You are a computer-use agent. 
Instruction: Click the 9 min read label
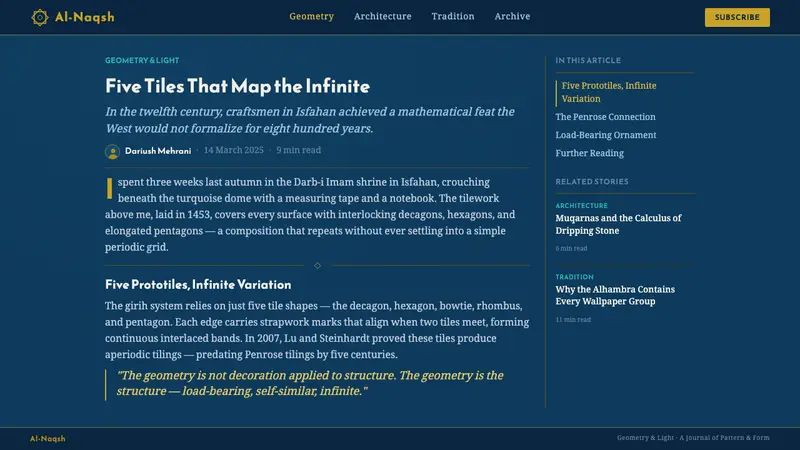pos(298,150)
